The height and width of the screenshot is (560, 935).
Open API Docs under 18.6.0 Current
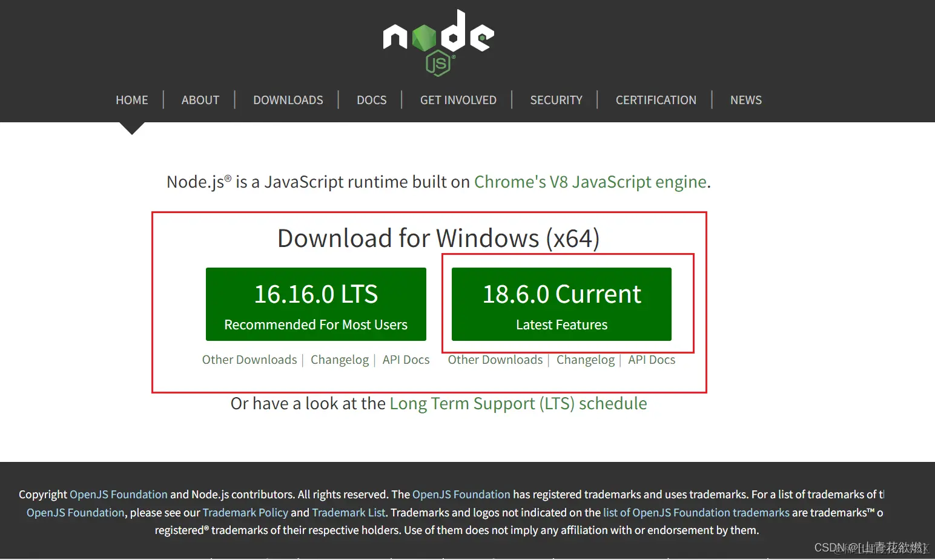652,360
